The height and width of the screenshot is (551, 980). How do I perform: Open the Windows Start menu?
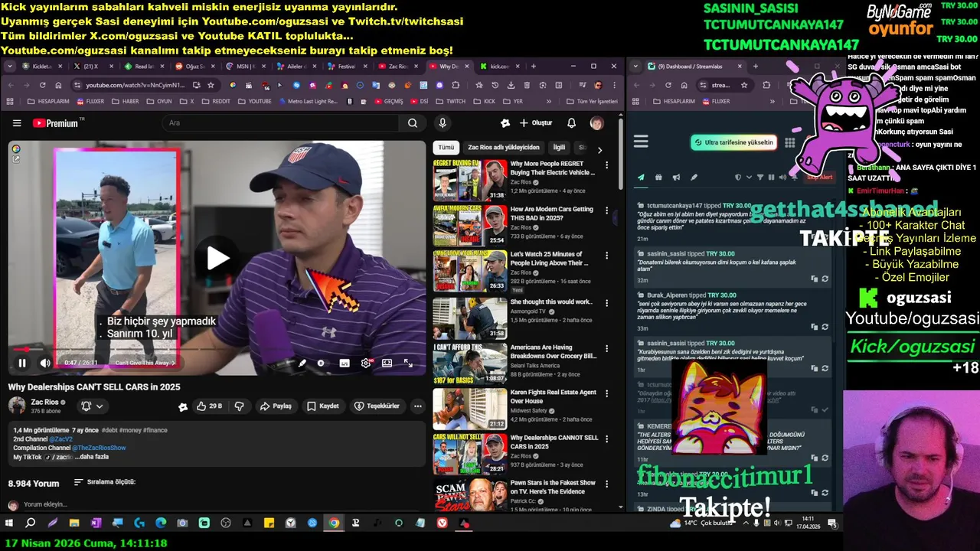coord(9,523)
